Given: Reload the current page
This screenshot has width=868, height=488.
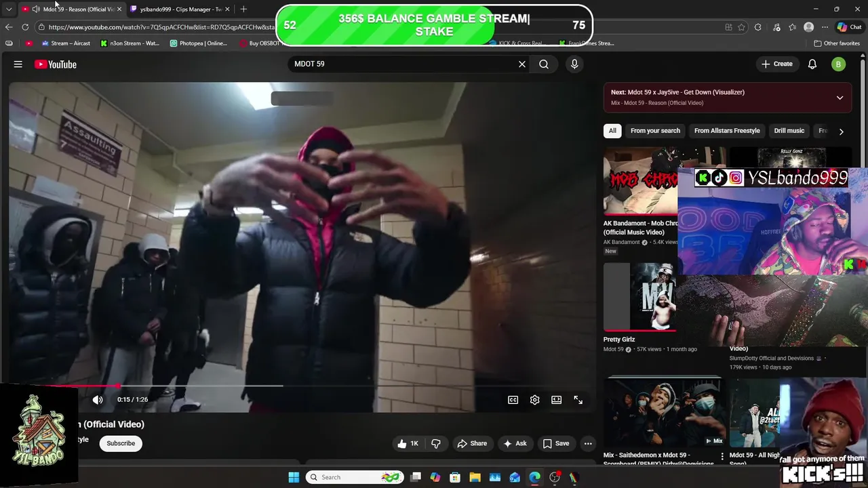Looking at the screenshot, I should tap(25, 27).
